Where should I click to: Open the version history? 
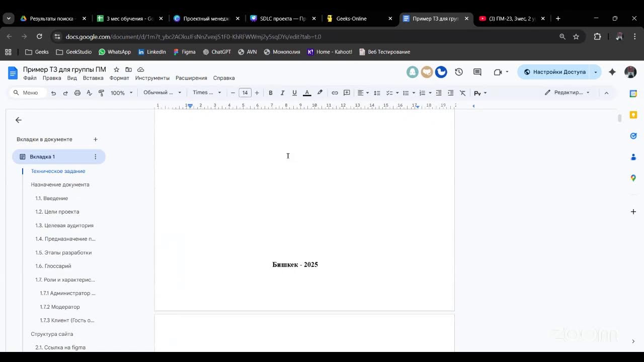click(x=459, y=72)
